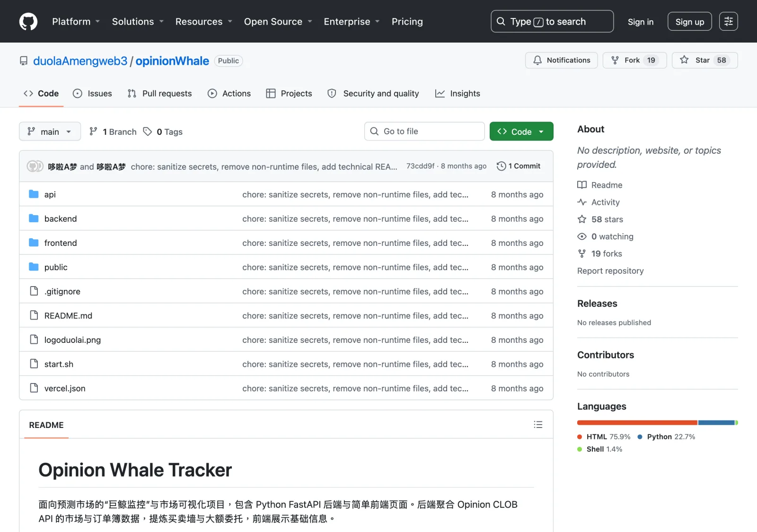Fork this repository
Screen dimensions: 757x532
pyautogui.click(x=634, y=60)
